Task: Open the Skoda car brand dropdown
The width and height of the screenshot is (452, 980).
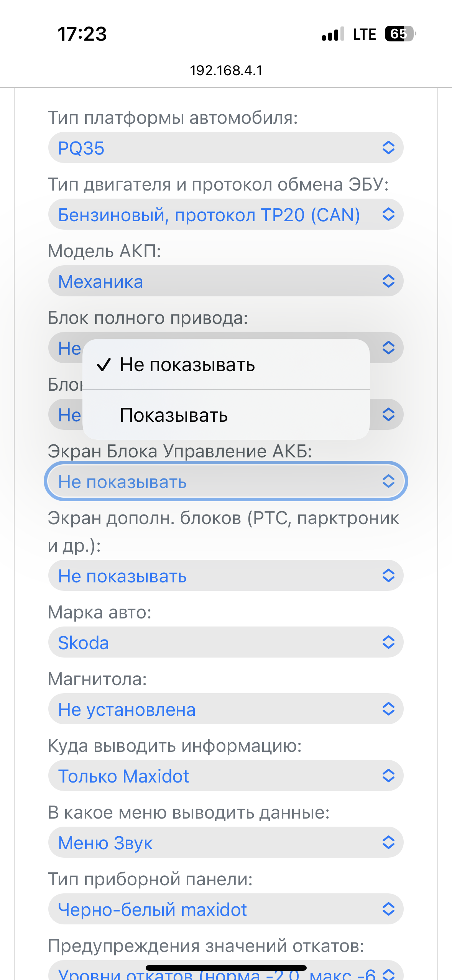Action: pyautogui.click(x=226, y=642)
